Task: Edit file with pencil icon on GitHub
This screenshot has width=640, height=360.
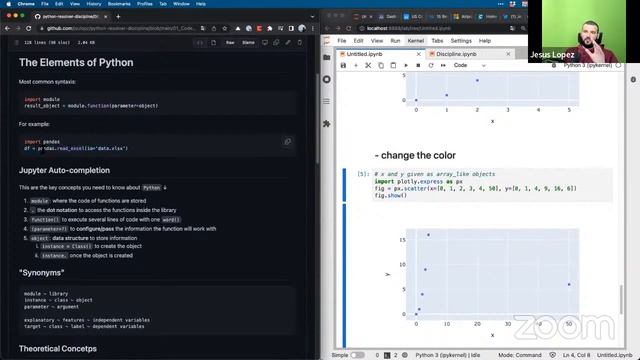Action: click(288, 42)
